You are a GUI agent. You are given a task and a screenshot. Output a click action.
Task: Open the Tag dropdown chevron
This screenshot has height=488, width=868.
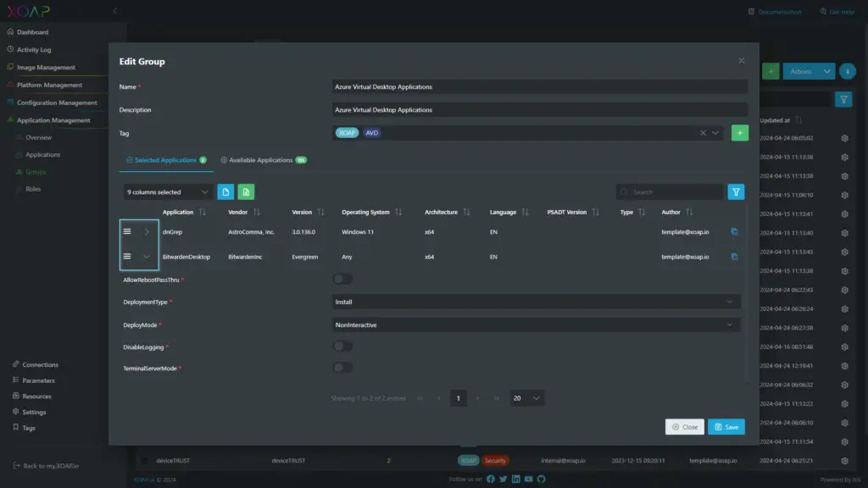715,133
